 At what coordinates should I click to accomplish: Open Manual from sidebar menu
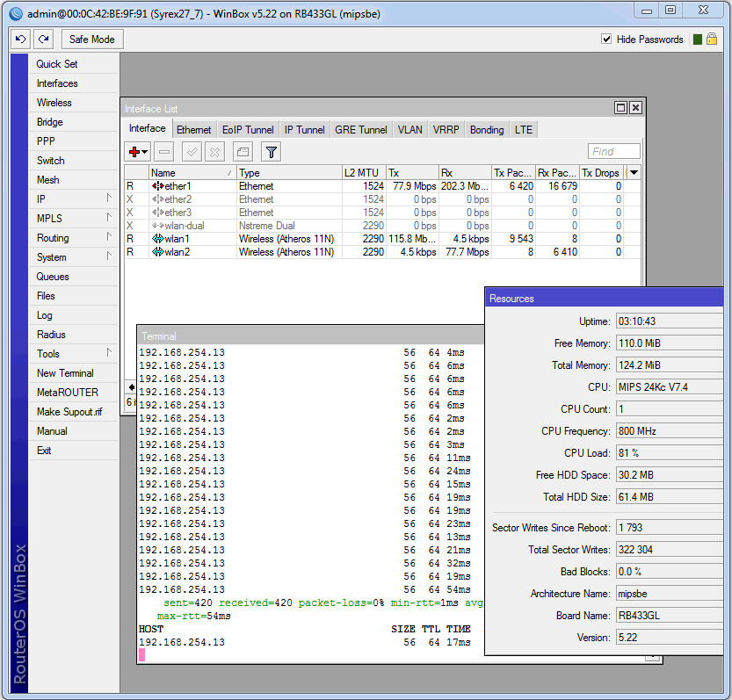73,431
